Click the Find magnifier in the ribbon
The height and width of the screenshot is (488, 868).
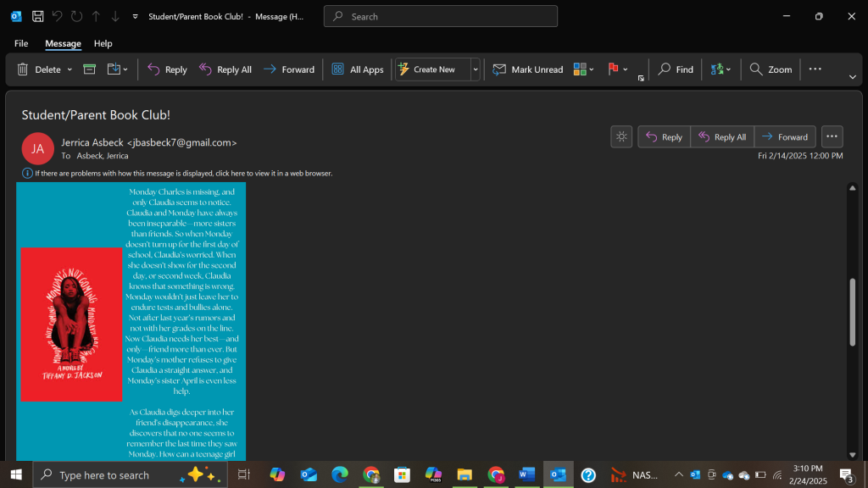[x=676, y=69]
